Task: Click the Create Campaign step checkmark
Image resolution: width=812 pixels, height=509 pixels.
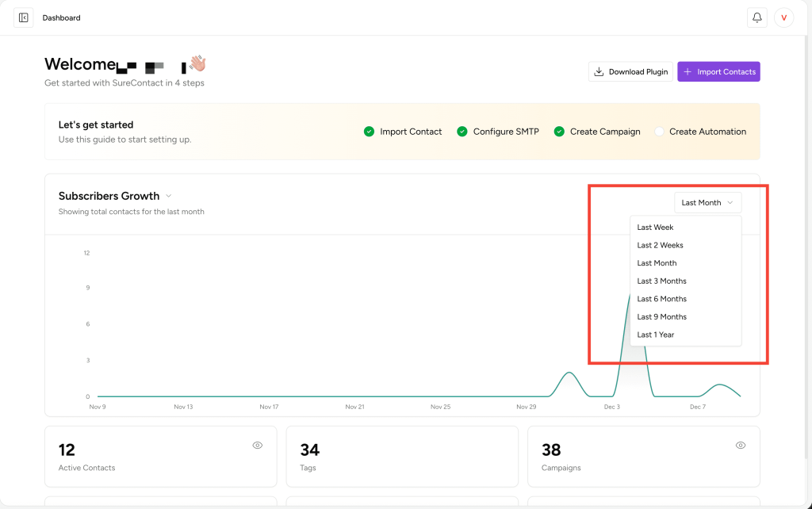Action: 559,132
